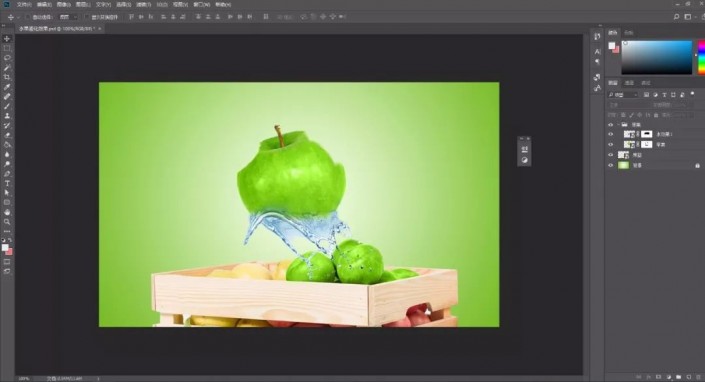Hide the second masked layer in the group

610,144
